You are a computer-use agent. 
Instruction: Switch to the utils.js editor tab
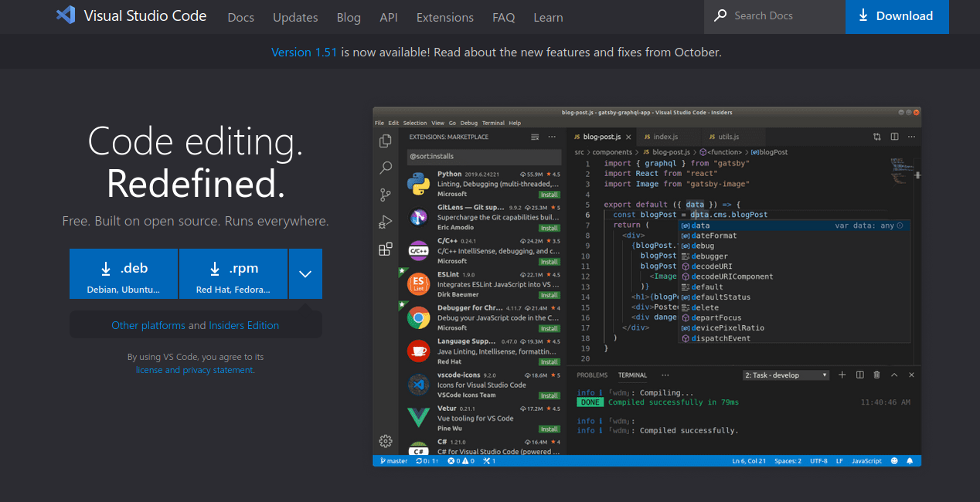(x=729, y=137)
